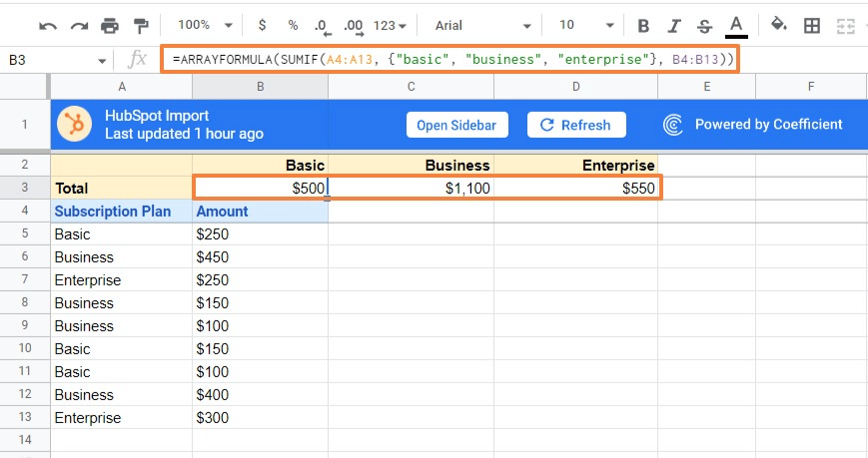Apply currency format with dollar icon
This screenshot has height=458, width=868.
(262, 26)
